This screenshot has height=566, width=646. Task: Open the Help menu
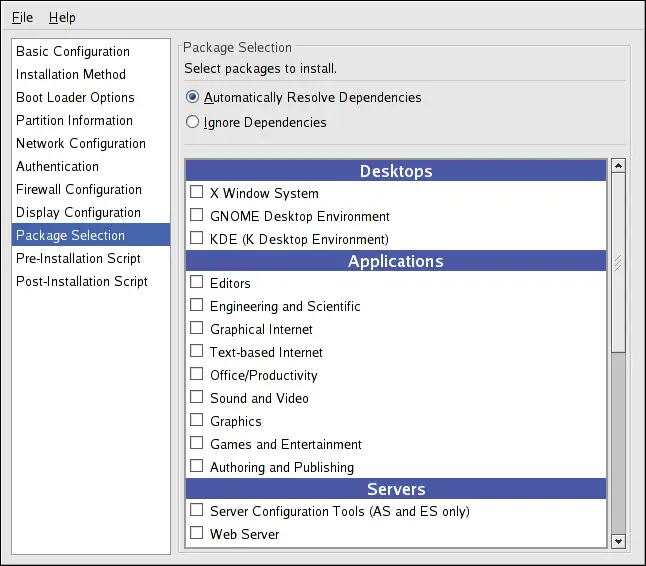[x=62, y=17]
